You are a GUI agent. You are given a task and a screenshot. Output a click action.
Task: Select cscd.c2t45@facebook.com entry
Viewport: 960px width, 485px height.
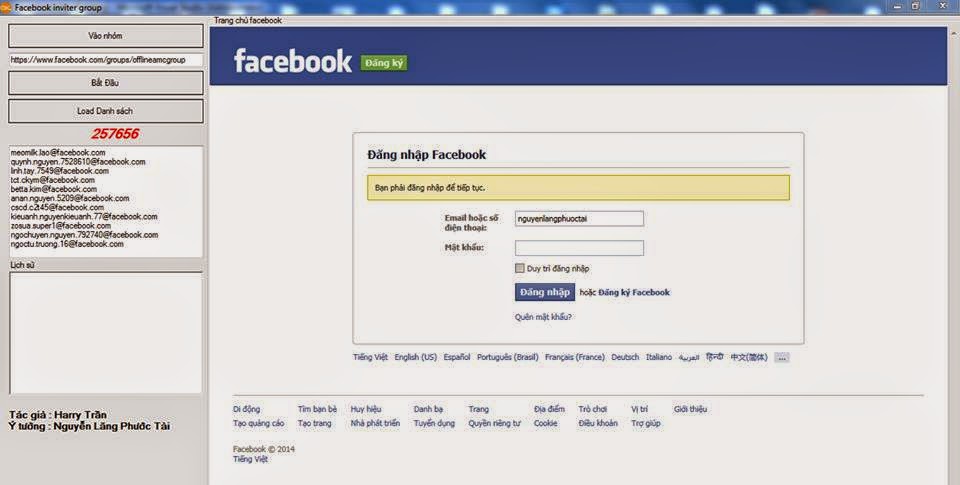click(x=57, y=207)
